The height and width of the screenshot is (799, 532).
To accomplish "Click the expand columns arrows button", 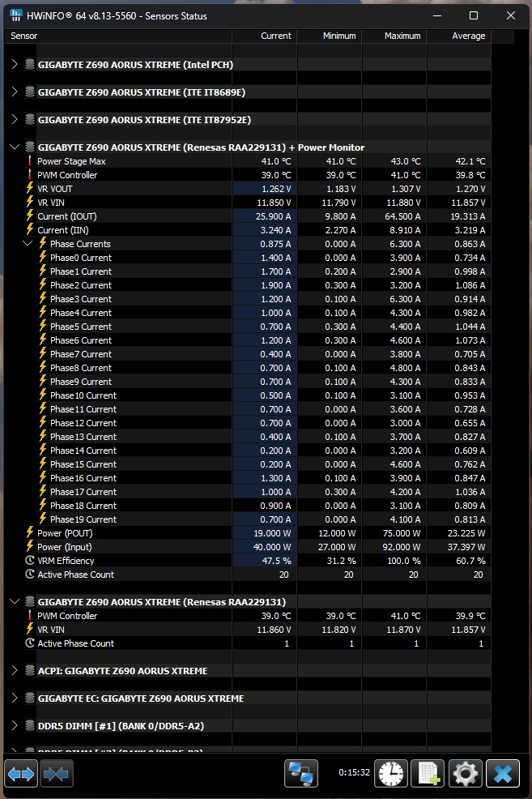I will [x=21, y=774].
